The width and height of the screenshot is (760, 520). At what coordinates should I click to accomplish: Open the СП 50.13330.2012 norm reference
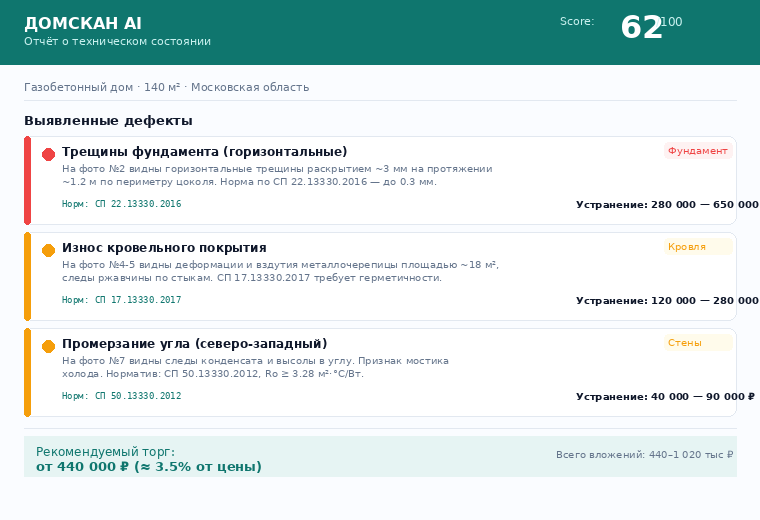pos(122,396)
